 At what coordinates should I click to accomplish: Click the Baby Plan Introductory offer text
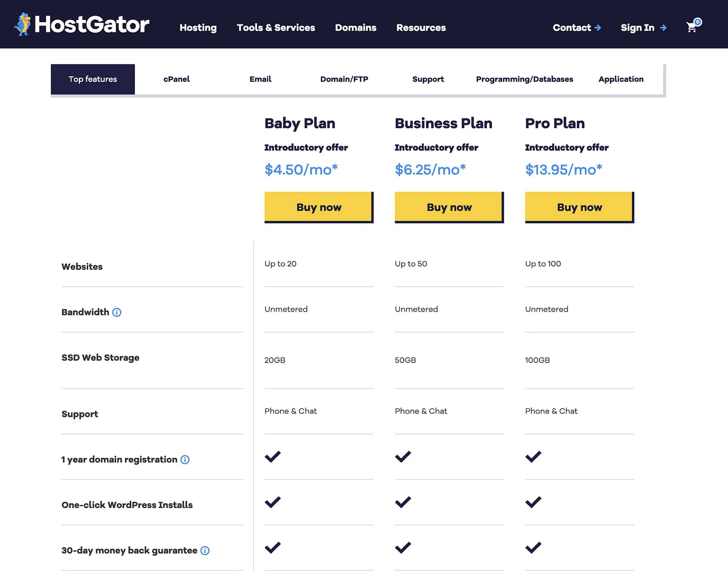[x=306, y=147]
